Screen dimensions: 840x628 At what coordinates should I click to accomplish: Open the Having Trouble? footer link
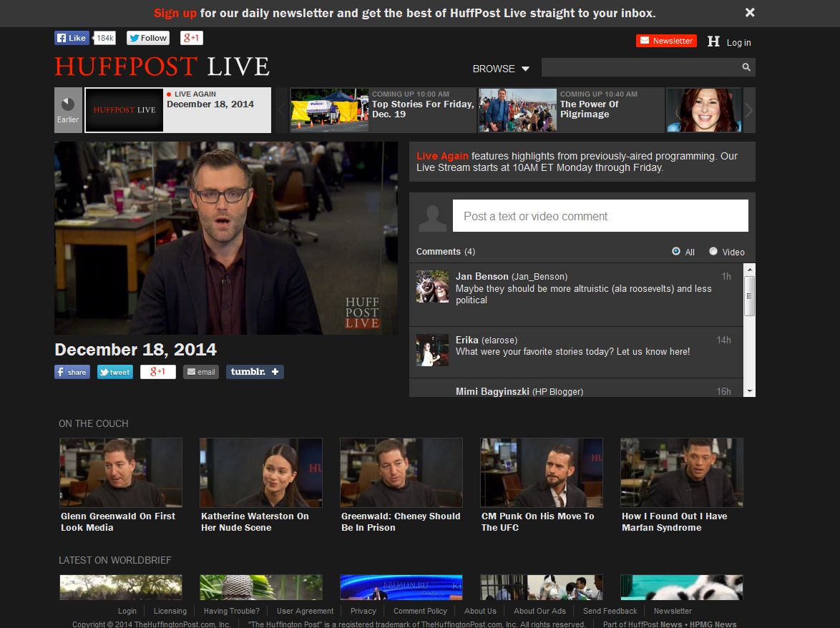pos(231,611)
